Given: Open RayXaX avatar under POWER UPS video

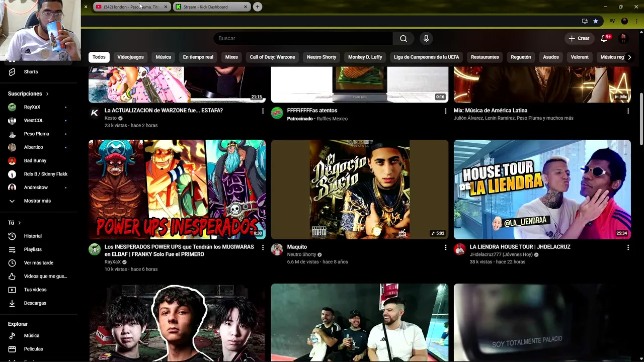Looking at the screenshot, I should 95,249.
